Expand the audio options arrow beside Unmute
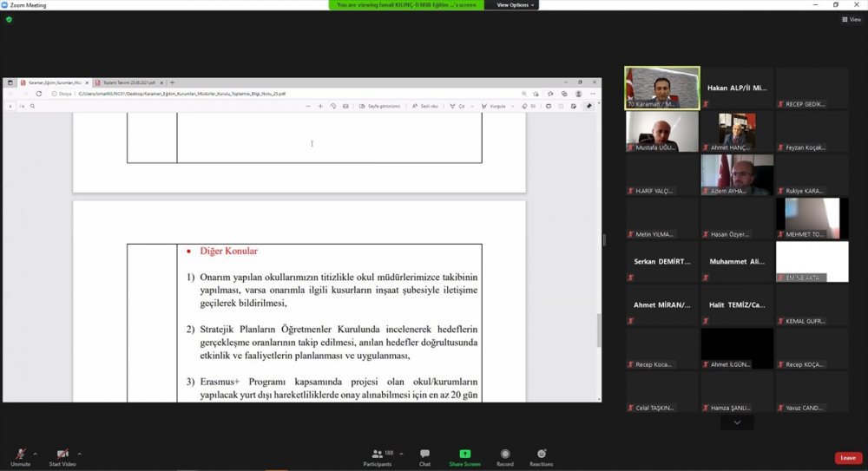The width and height of the screenshot is (868, 471). pyautogui.click(x=35, y=454)
